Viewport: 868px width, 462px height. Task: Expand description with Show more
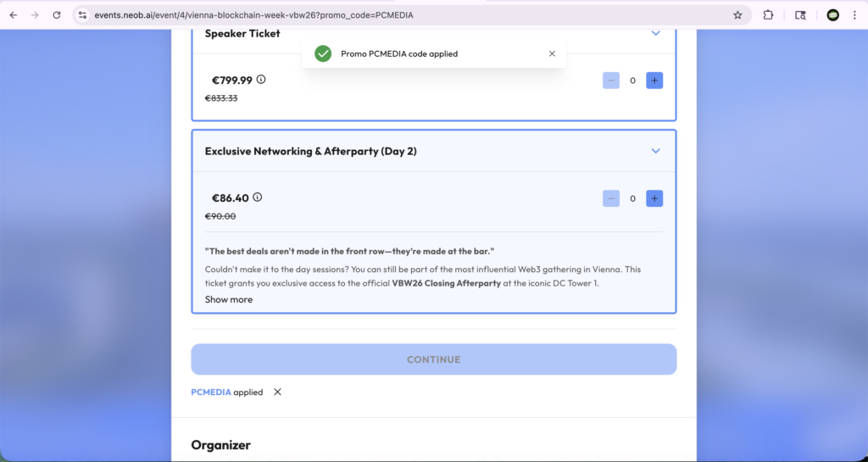(x=229, y=299)
